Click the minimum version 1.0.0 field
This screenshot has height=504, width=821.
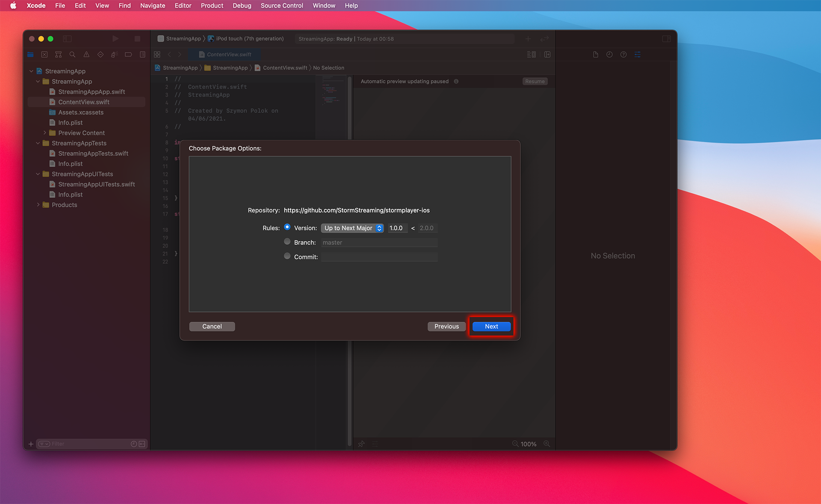pyautogui.click(x=397, y=228)
